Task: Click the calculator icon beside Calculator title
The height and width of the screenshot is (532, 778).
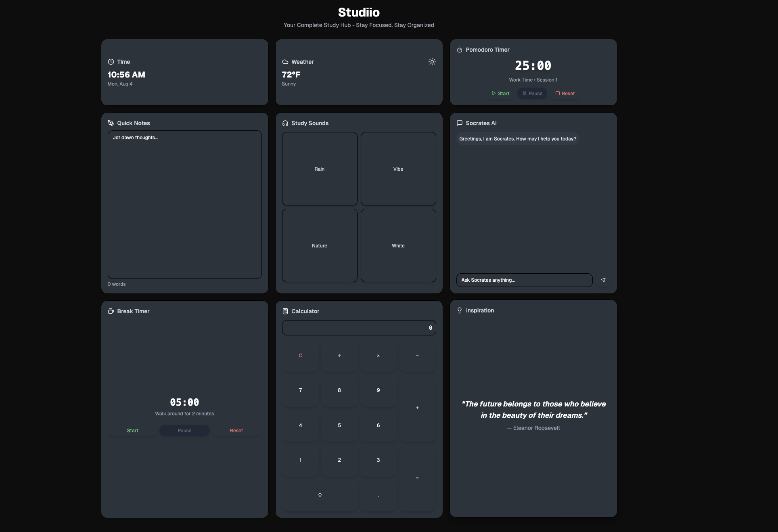Action: [285, 311]
